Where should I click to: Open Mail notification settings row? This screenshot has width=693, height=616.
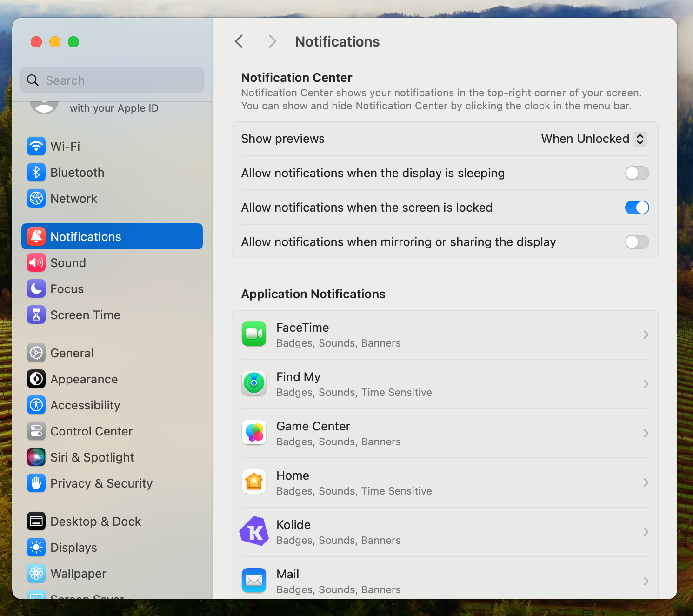click(445, 581)
